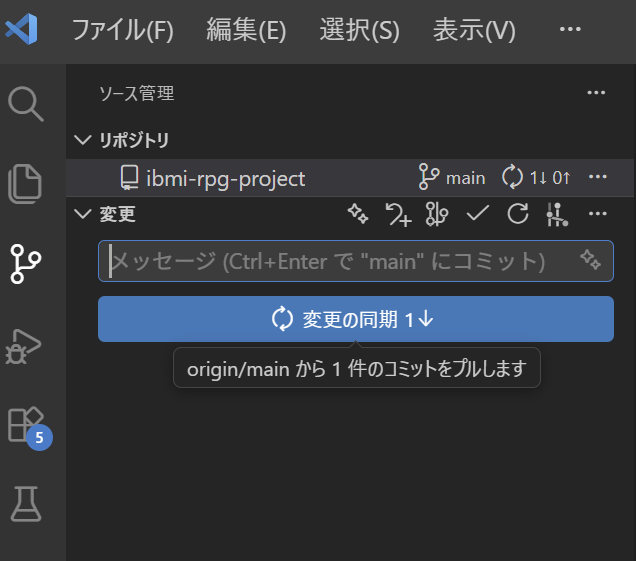Collapse the 変更 section
This screenshot has height=561, width=636.
(82, 214)
